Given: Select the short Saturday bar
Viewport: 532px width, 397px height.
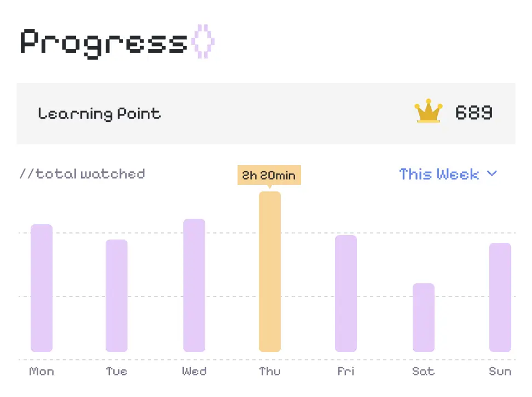Looking at the screenshot, I should (423, 317).
